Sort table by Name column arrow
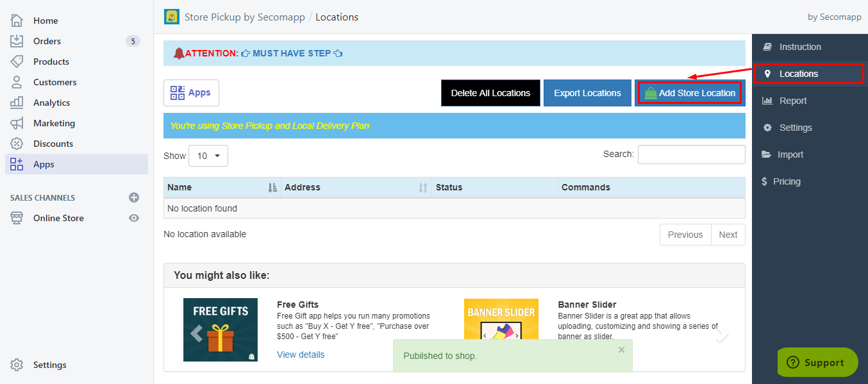868x384 pixels. click(x=272, y=187)
